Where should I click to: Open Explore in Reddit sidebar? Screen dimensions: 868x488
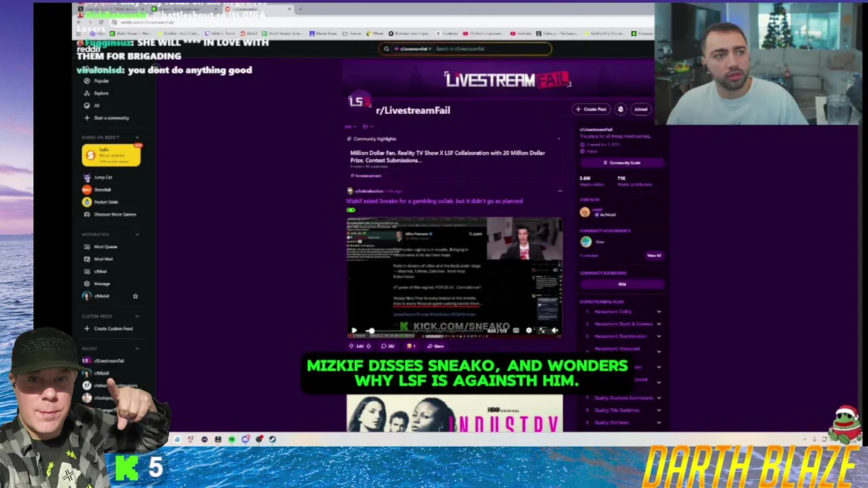pos(96,93)
